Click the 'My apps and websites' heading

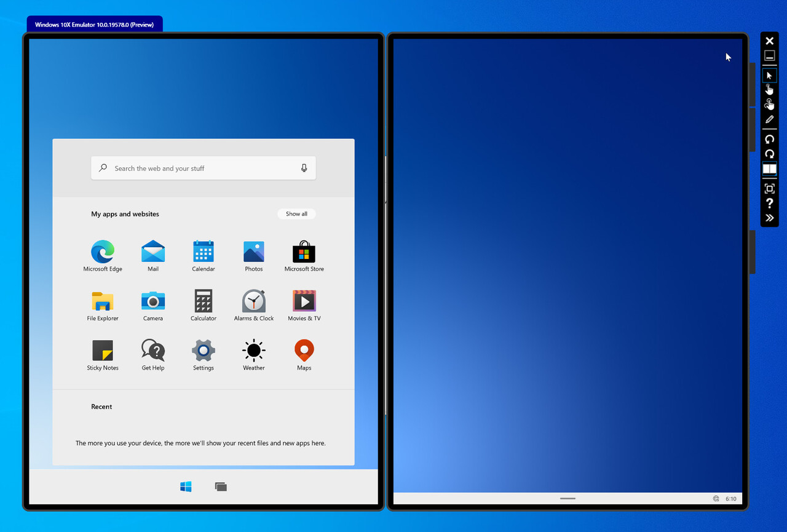pos(125,214)
